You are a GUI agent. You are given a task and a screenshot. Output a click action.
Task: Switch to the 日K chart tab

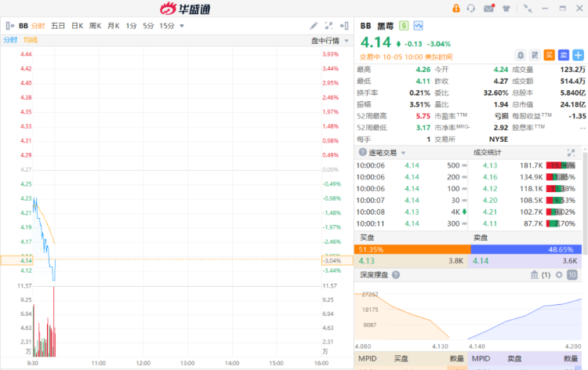click(77, 26)
